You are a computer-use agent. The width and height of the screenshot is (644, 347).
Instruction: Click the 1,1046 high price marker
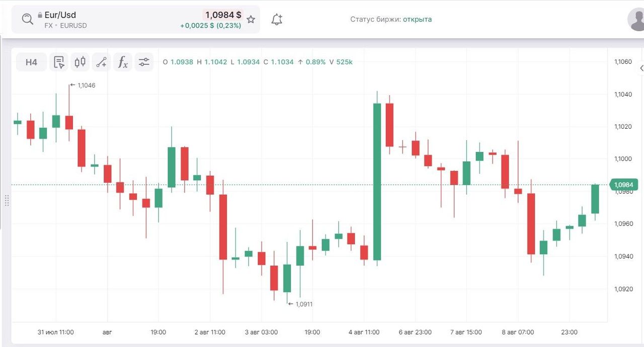point(86,85)
